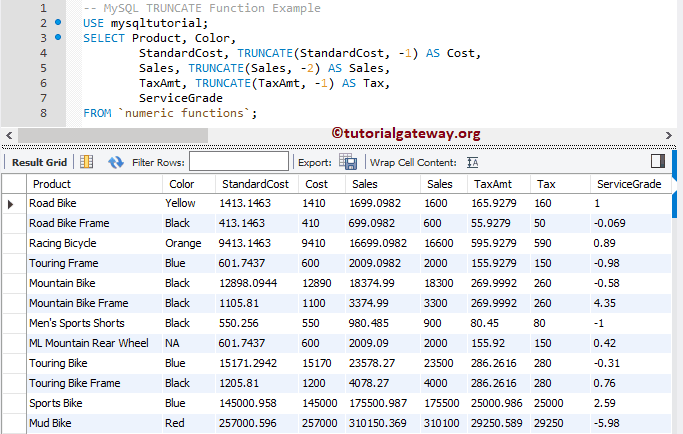Click the Result Grid label

(x=39, y=163)
